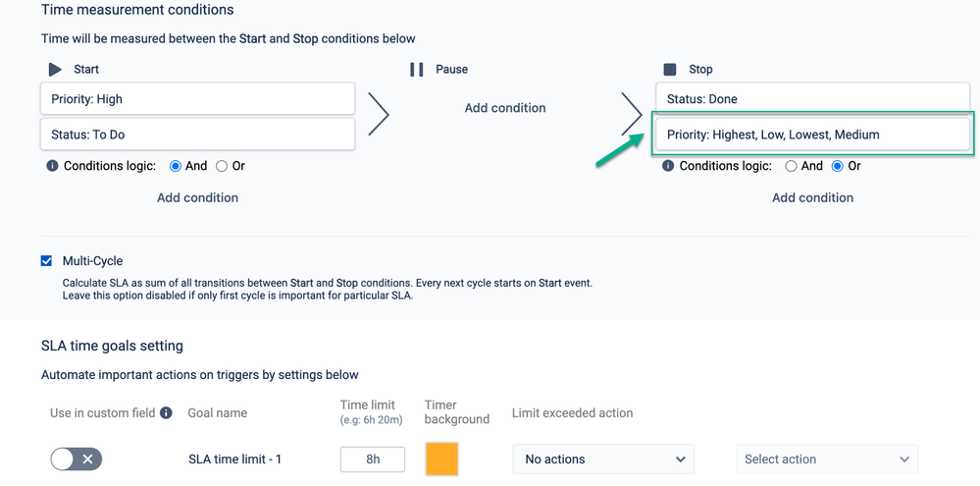
Task: Click info icon beside Start conditions logic
Action: 52,166
